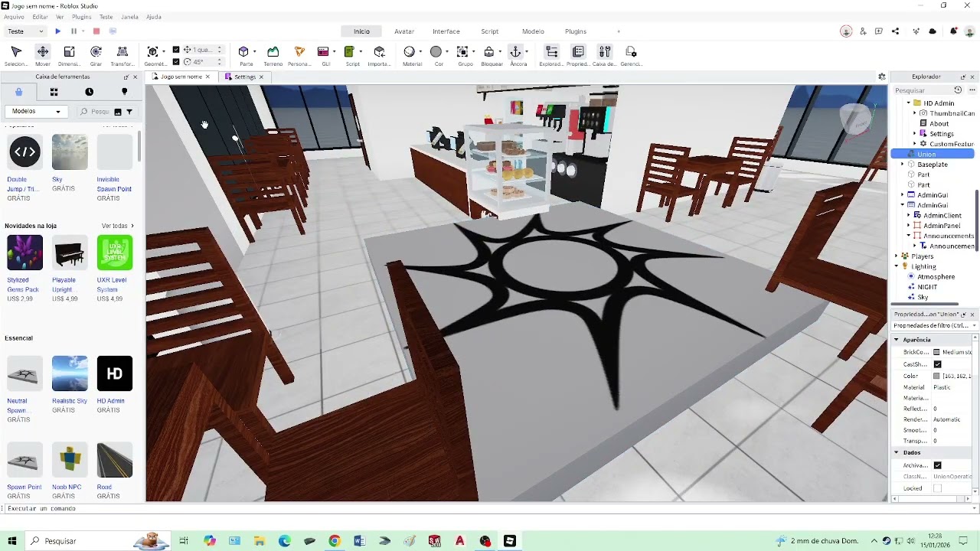The image size is (980, 551).
Task: Select Atmosphere in the explorer
Action: point(936,277)
